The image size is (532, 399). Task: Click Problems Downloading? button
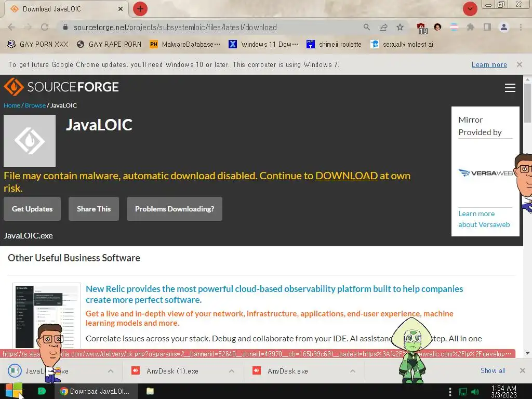pyautogui.click(x=175, y=209)
